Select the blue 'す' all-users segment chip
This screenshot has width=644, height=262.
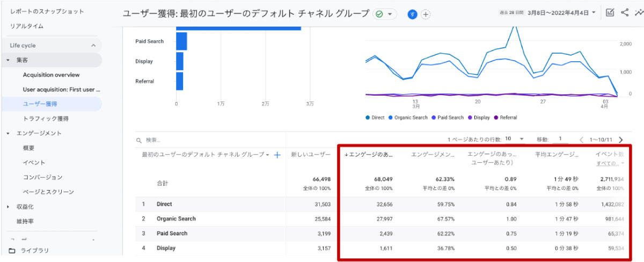pos(412,14)
